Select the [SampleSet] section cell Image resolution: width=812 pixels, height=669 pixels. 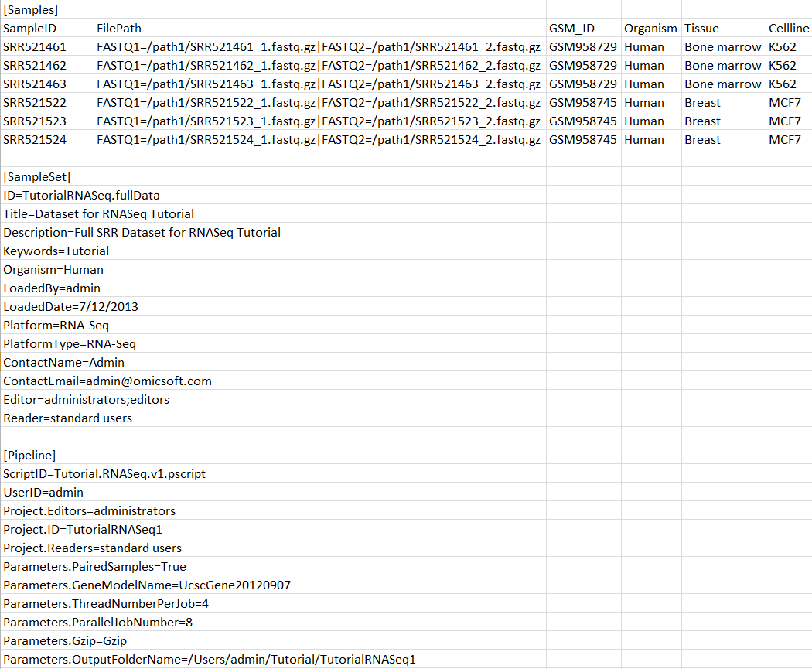[x=47, y=176]
